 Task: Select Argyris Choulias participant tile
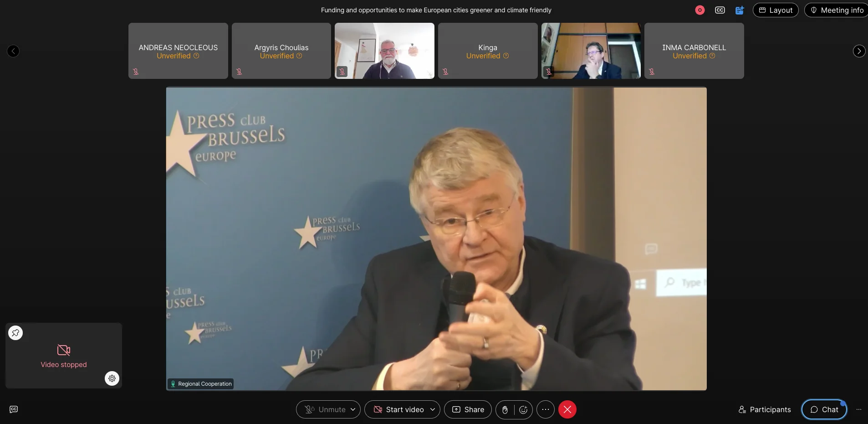281,51
